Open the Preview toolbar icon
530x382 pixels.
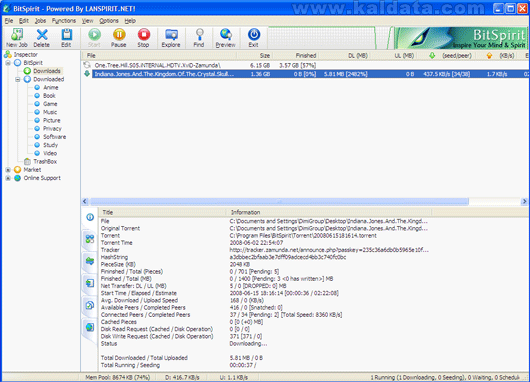pyautogui.click(x=225, y=38)
